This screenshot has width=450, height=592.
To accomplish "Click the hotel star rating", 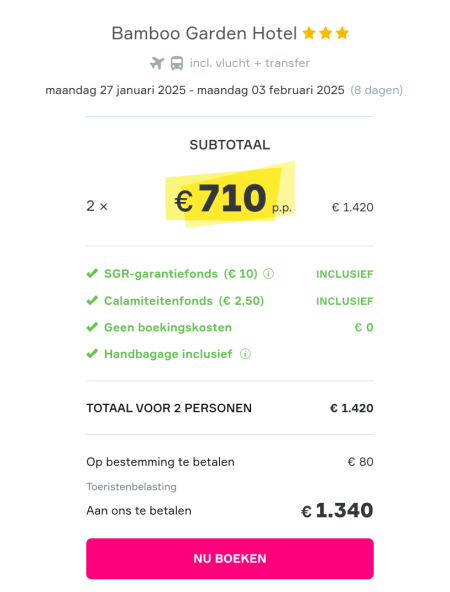I will coord(326,33).
